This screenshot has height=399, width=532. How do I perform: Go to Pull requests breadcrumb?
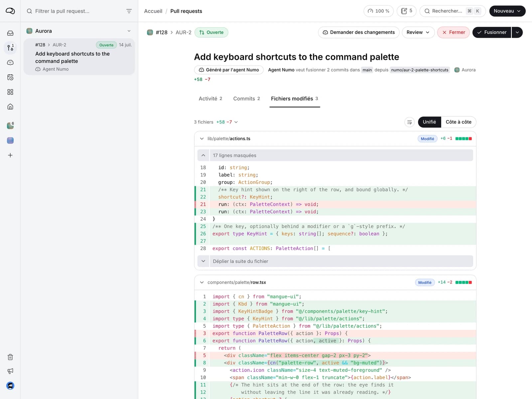pos(186,11)
